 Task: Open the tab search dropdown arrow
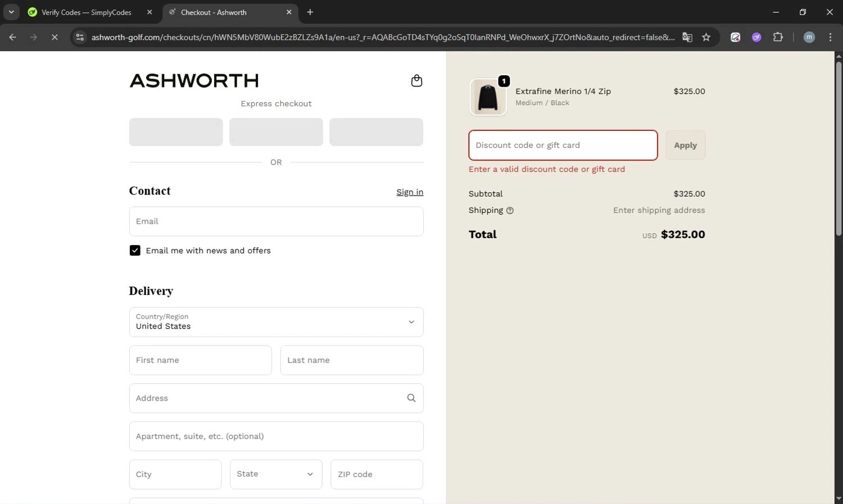(x=11, y=12)
